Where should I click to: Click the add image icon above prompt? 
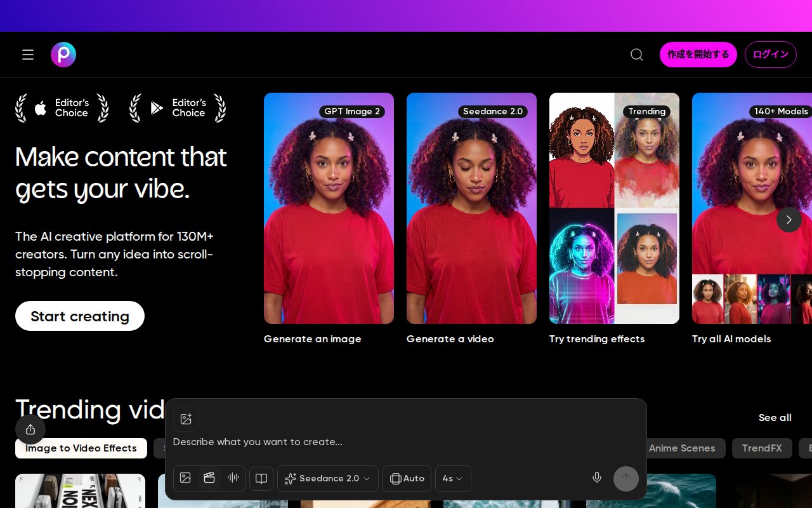[x=186, y=419]
